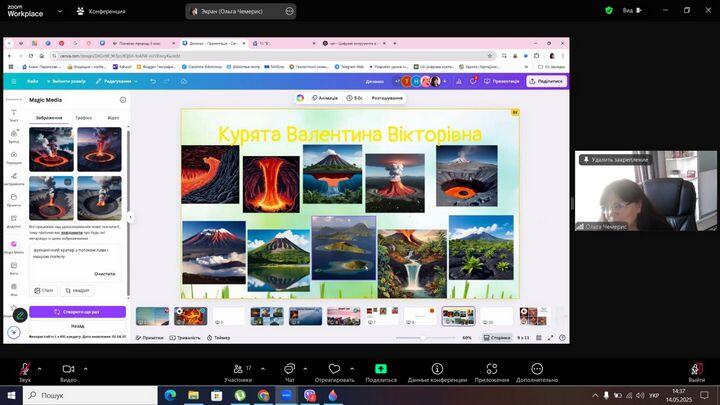Screen dimensions: 720x405
Task: Open the Brand panel in Canva sidebar
Action: click(x=14, y=136)
